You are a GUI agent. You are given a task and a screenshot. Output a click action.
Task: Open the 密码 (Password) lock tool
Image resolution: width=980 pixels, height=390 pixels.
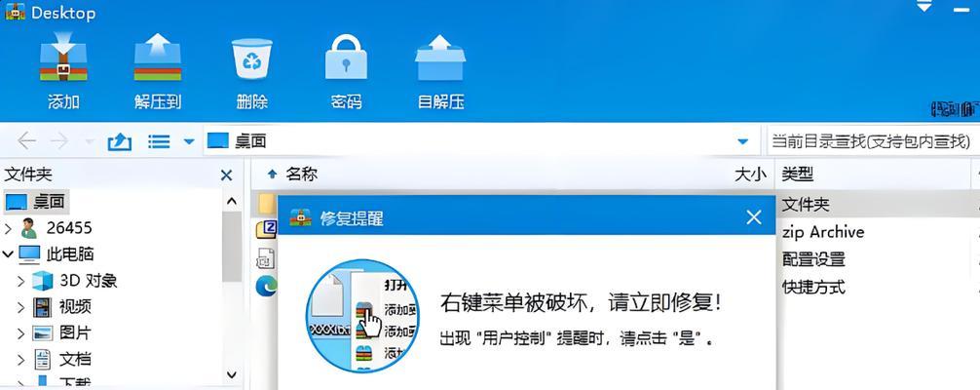[x=346, y=57]
